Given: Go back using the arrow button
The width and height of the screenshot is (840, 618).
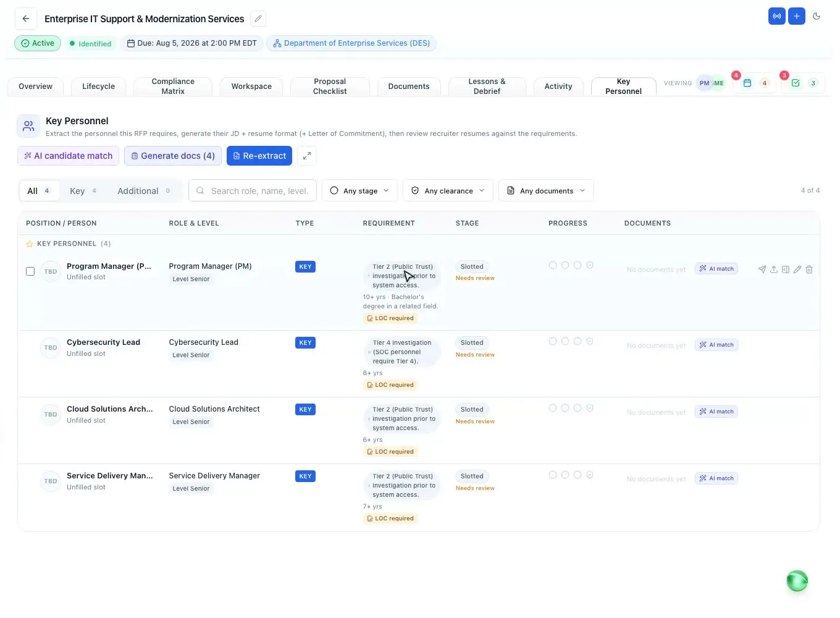Looking at the screenshot, I should click(26, 19).
